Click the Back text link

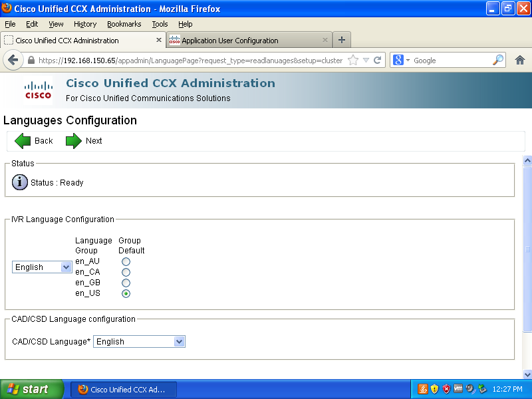pyautogui.click(x=43, y=141)
